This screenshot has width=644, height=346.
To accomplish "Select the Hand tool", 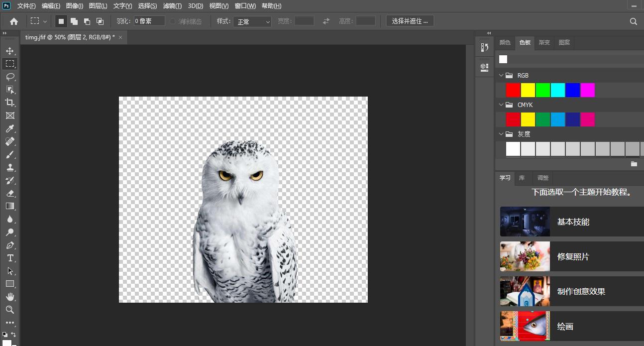I will point(10,297).
